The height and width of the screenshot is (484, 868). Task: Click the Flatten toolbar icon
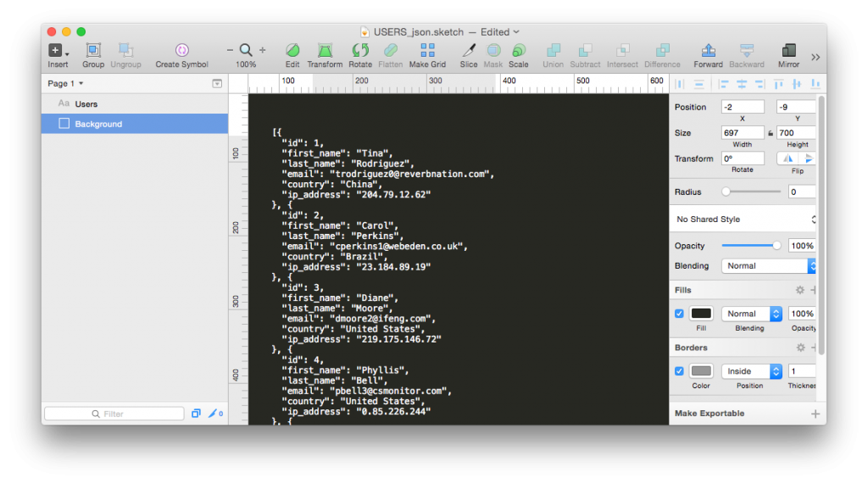point(390,50)
